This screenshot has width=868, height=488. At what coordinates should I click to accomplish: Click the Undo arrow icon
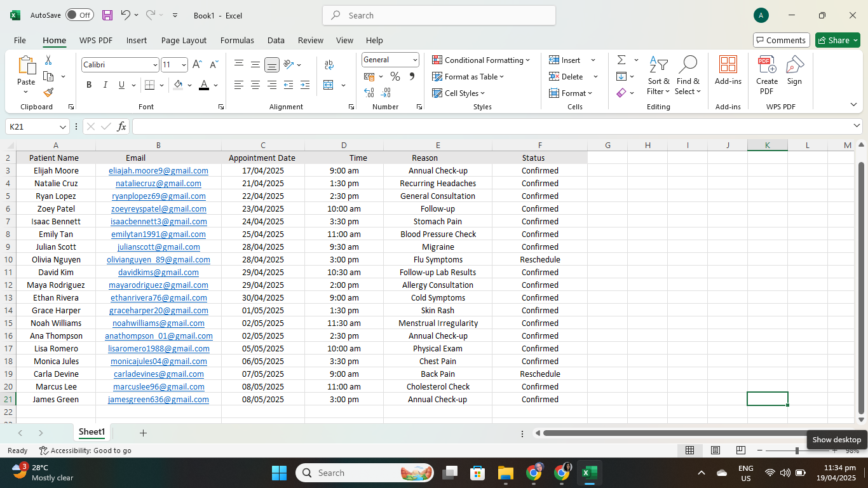(x=126, y=15)
